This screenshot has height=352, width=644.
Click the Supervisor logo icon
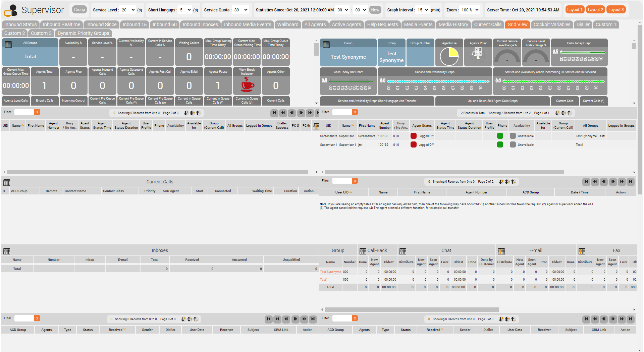11,11
